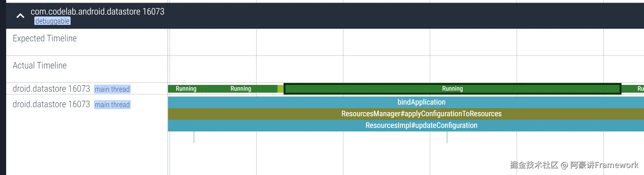Screen dimensions: 644x175
Task: Click droid.datastore 16073 label on the Running row
Action: click(51, 89)
